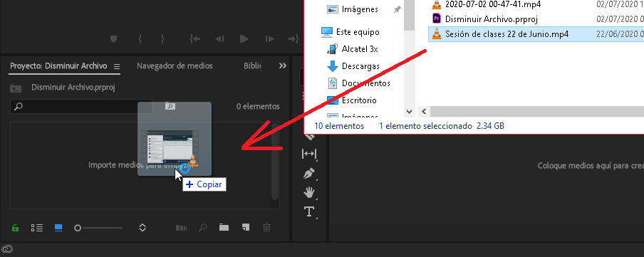Open the Creative Cloud status icon

coord(7,248)
